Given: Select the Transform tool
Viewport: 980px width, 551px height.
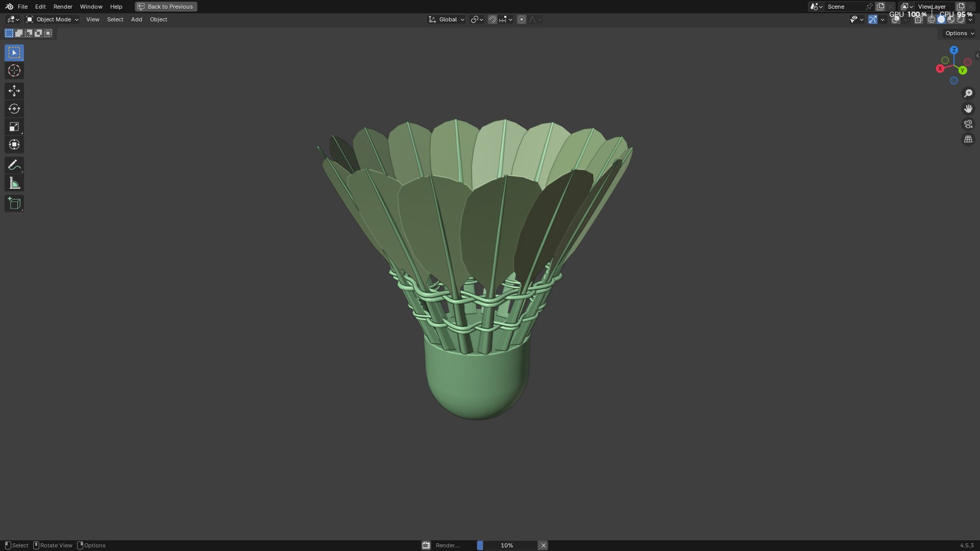Looking at the screenshot, I should coord(14,144).
